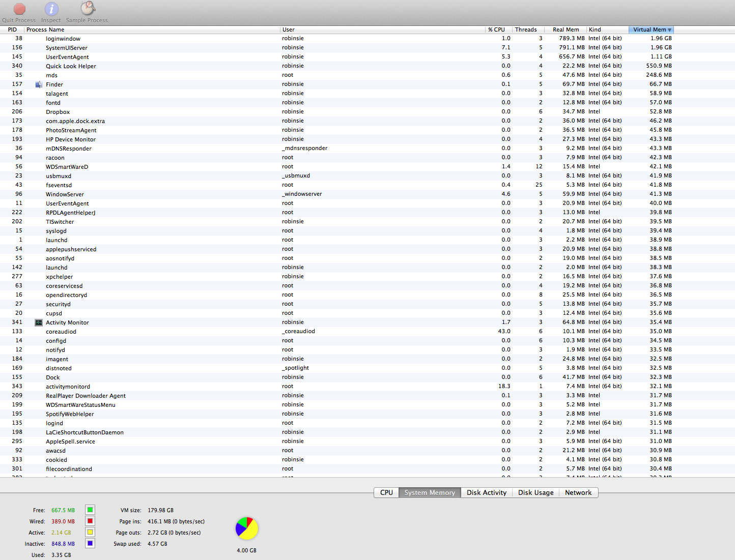Switch to the CPU tab
This screenshot has height=560, width=735.
[386, 492]
